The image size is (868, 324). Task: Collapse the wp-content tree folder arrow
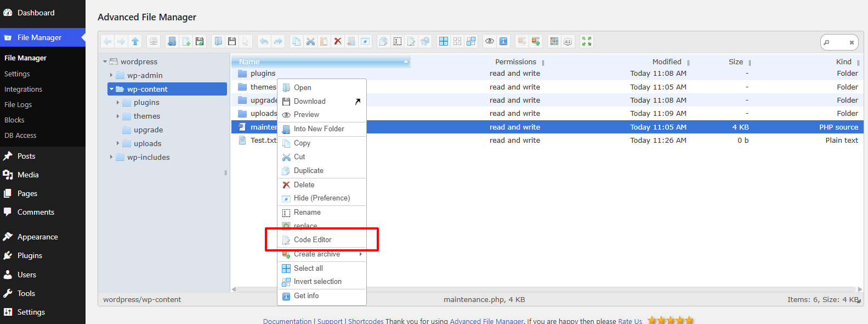112,89
